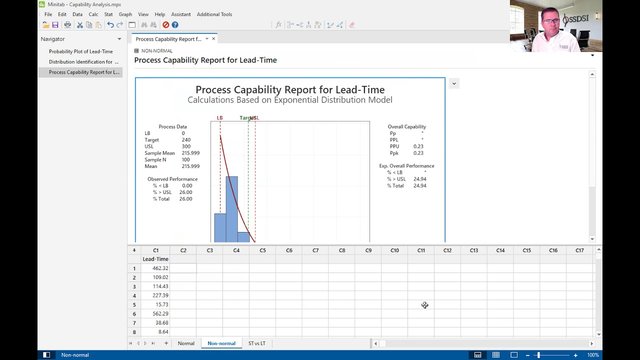Save the project with the disk icon
Viewport: 640px width, 360px height.
pos(55,25)
